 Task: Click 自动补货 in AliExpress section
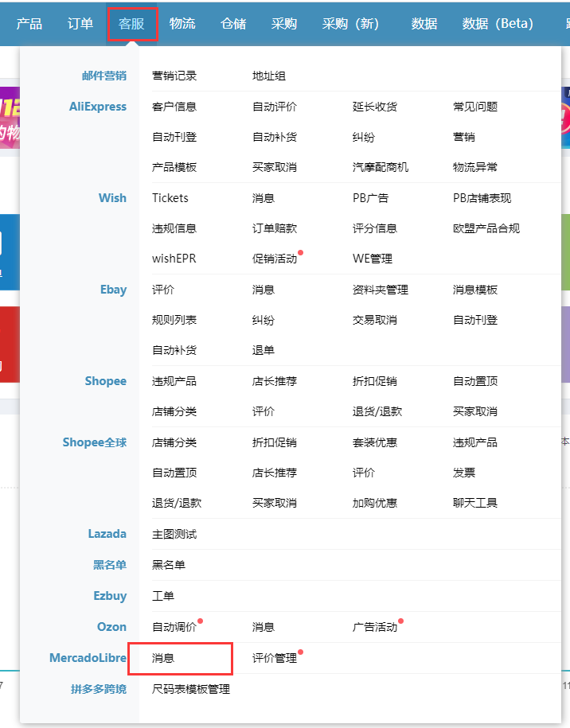pyautogui.click(x=275, y=137)
